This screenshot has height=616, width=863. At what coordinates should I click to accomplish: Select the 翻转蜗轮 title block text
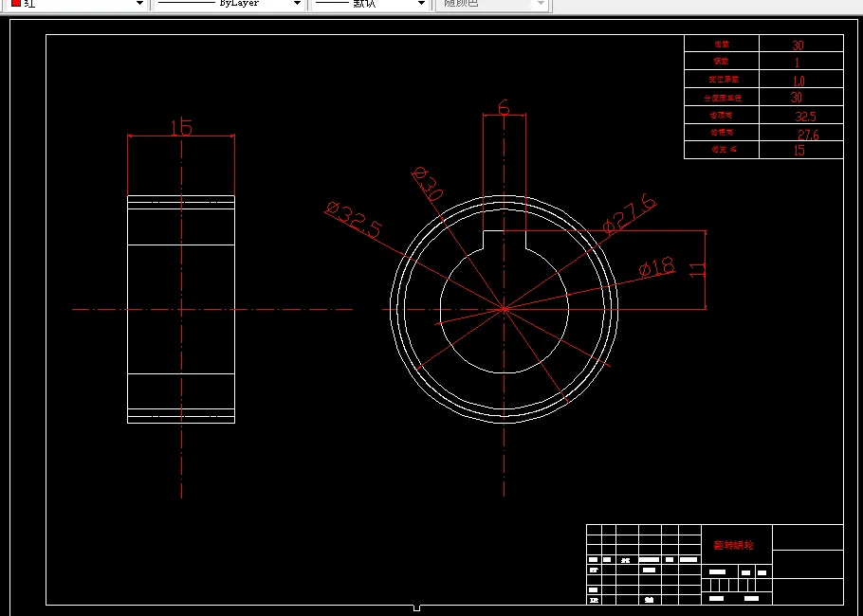click(734, 545)
